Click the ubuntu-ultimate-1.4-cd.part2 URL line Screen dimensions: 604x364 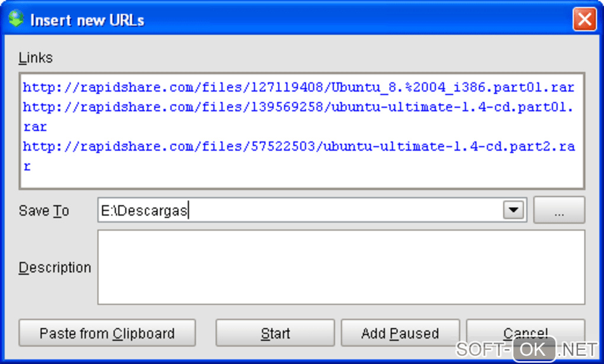(298, 147)
